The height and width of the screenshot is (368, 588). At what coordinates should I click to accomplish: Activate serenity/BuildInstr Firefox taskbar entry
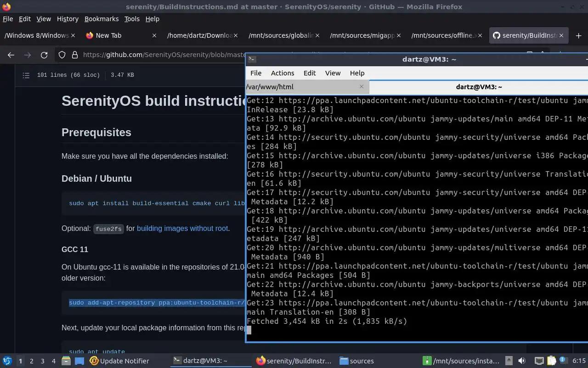point(294,361)
